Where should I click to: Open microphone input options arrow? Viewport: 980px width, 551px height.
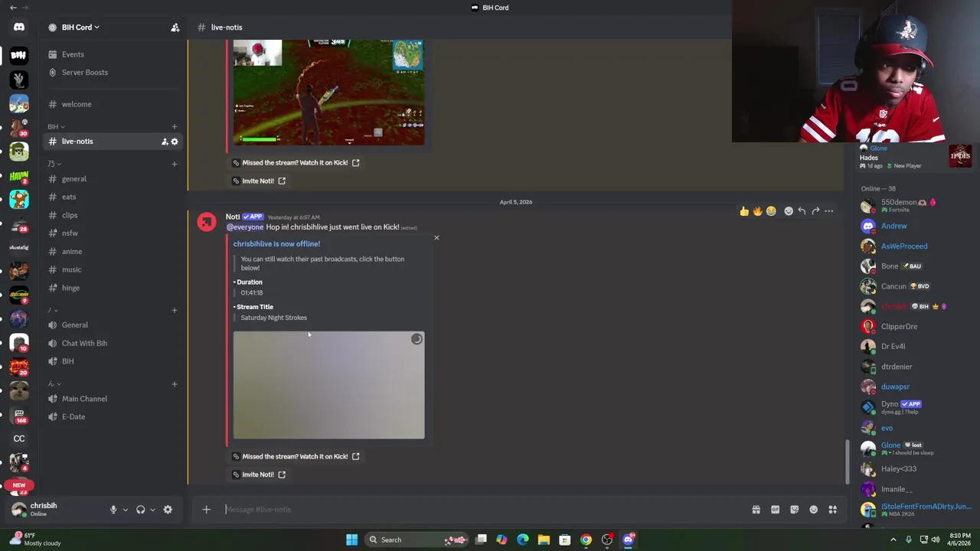click(125, 510)
